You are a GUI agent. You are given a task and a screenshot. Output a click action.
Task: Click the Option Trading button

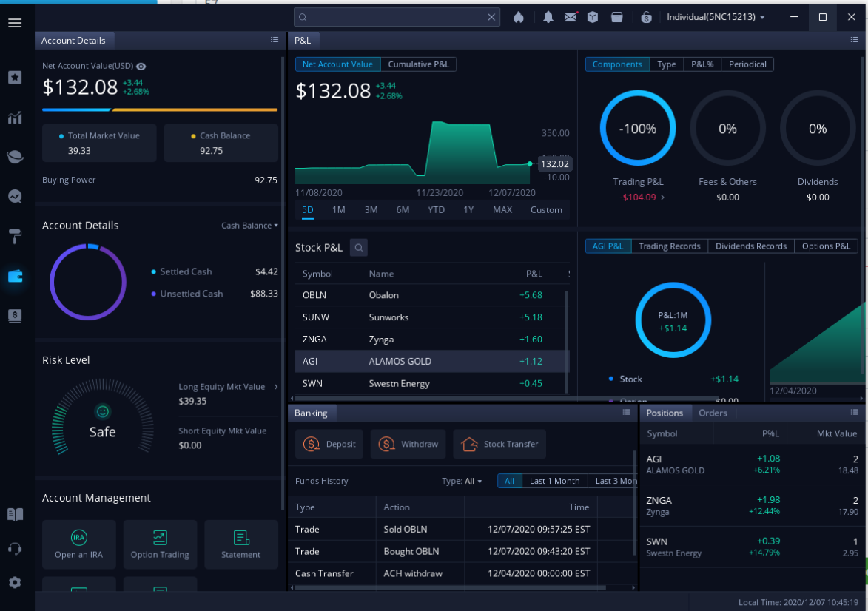(x=160, y=544)
